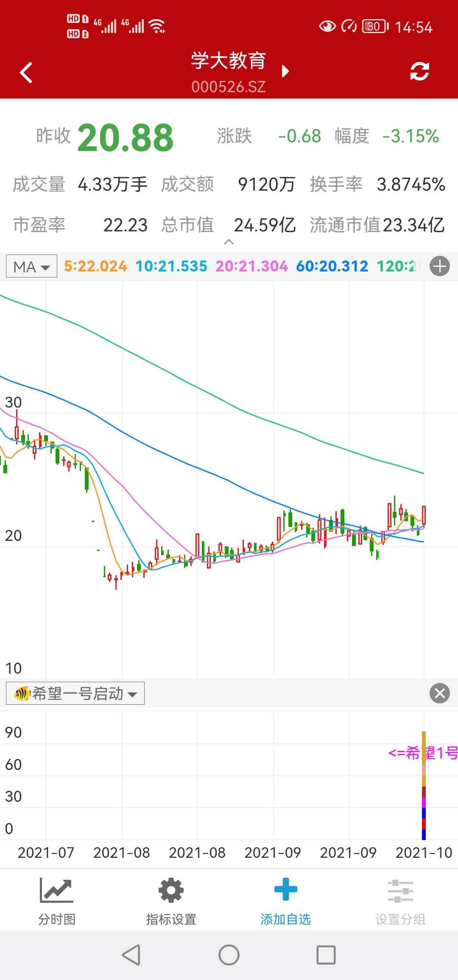Screen dimensions: 458x980
Task: Tap Android home circle button
Action: coord(229,955)
